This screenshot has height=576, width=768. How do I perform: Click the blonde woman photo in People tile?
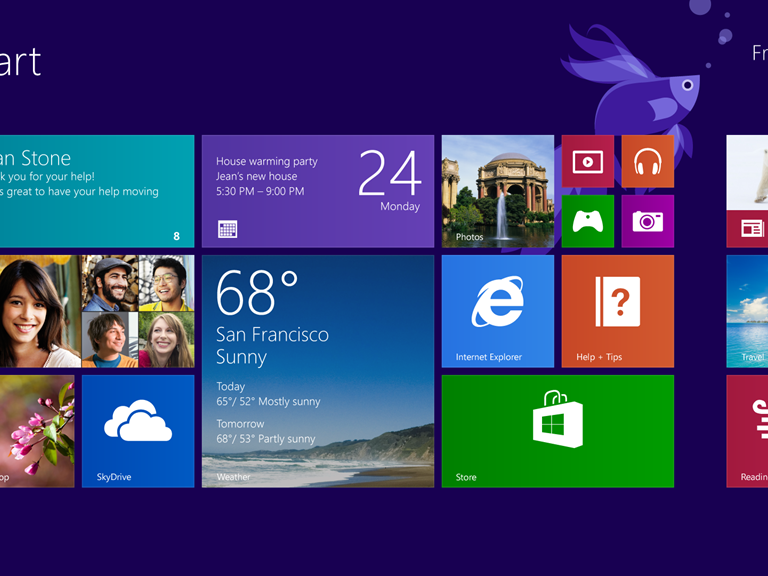click(167, 340)
